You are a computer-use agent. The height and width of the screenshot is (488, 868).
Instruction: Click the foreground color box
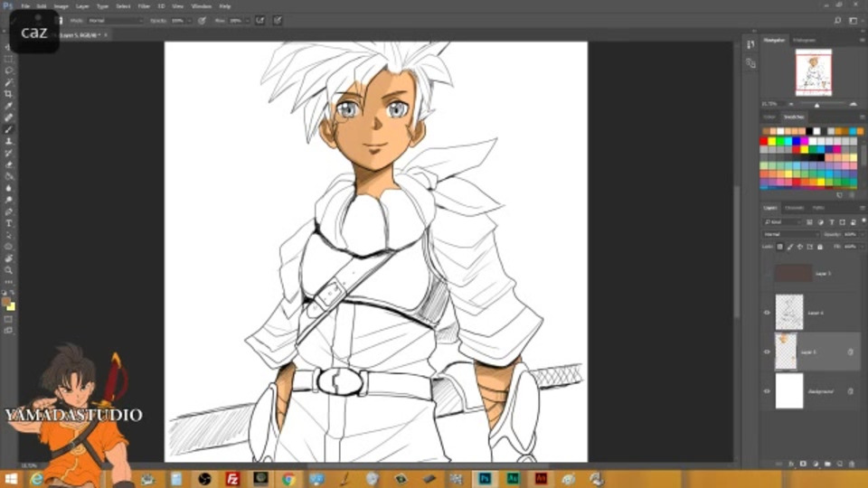coord(6,302)
